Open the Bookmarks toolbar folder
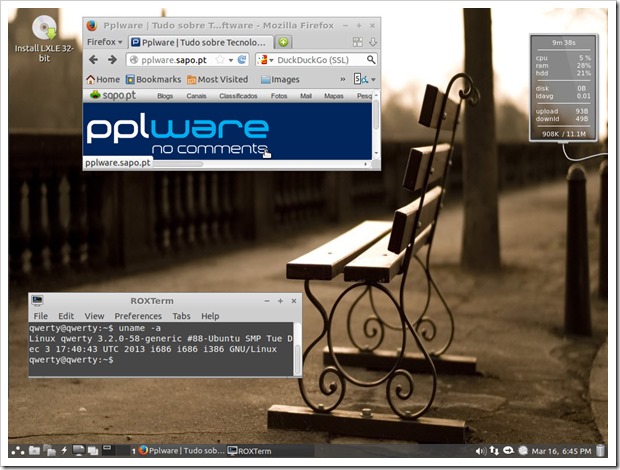 pos(153,79)
